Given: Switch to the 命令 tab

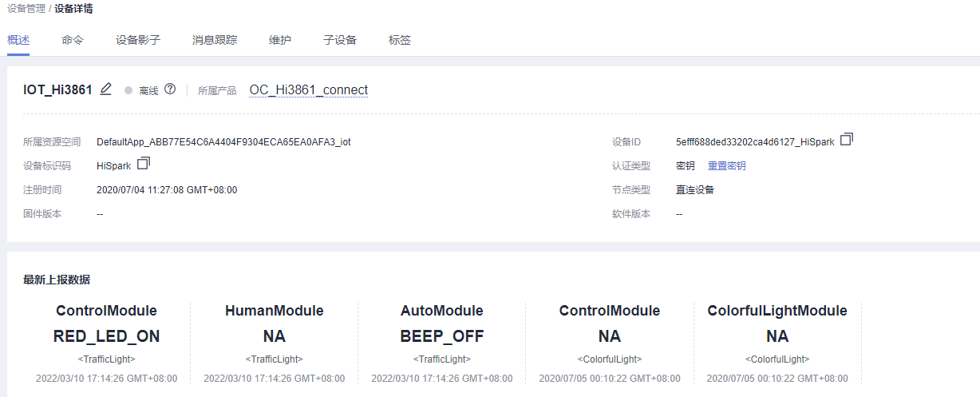Looking at the screenshot, I should click(73, 40).
